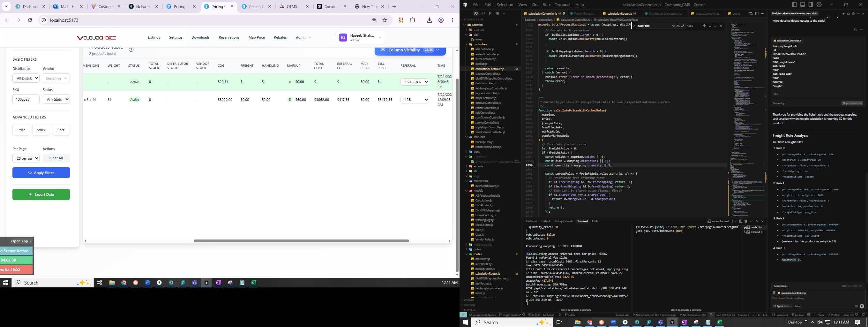Open the Terminal menu in Cursor
Image resolution: width=868 pixels, height=327 pixels.
[562, 5]
